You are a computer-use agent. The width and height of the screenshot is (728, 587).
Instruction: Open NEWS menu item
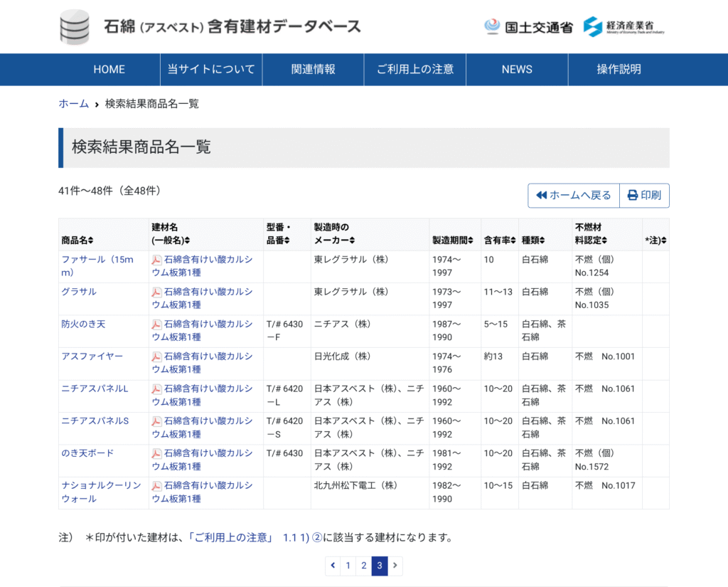point(517,69)
